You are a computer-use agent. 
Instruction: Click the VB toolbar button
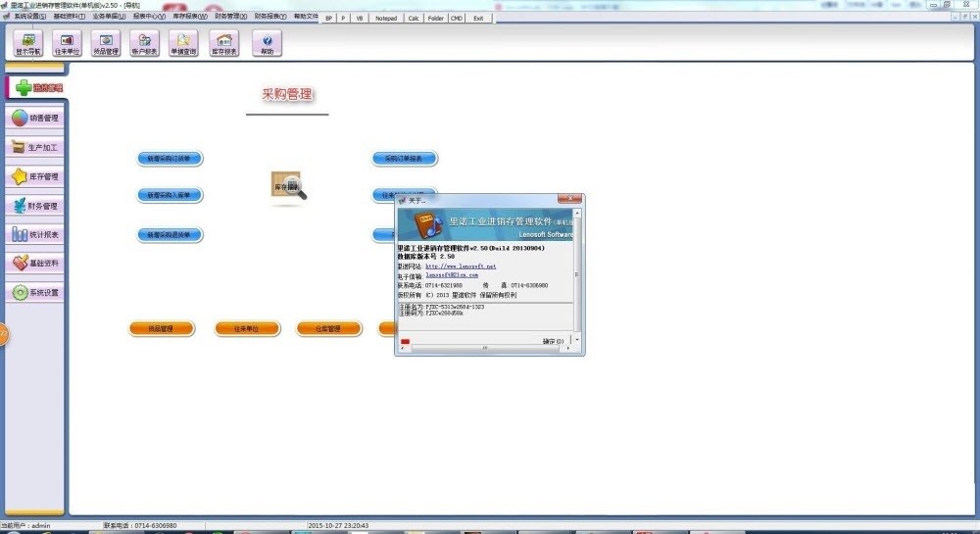(x=360, y=18)
